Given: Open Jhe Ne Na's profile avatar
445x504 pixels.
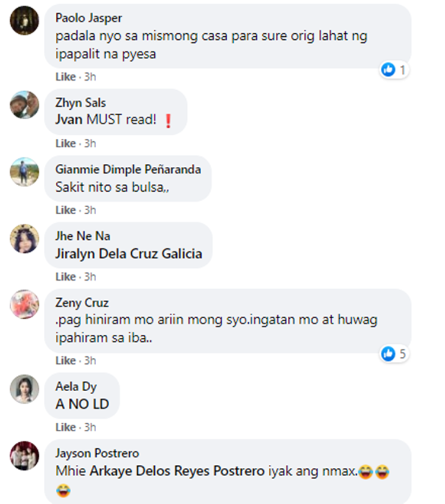Looking at the screenshot, I should click(x=24, y=238).
